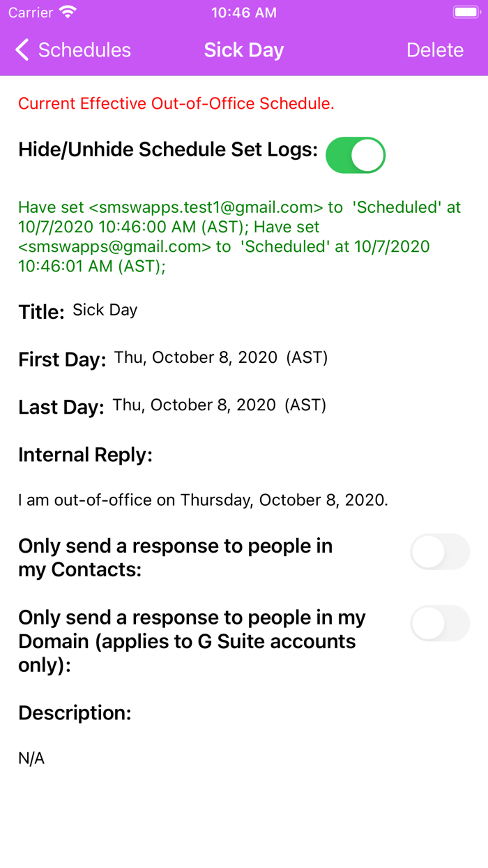488x868 pixels.
Task: Tap the back chevron icon
Action: coord(20,50)
